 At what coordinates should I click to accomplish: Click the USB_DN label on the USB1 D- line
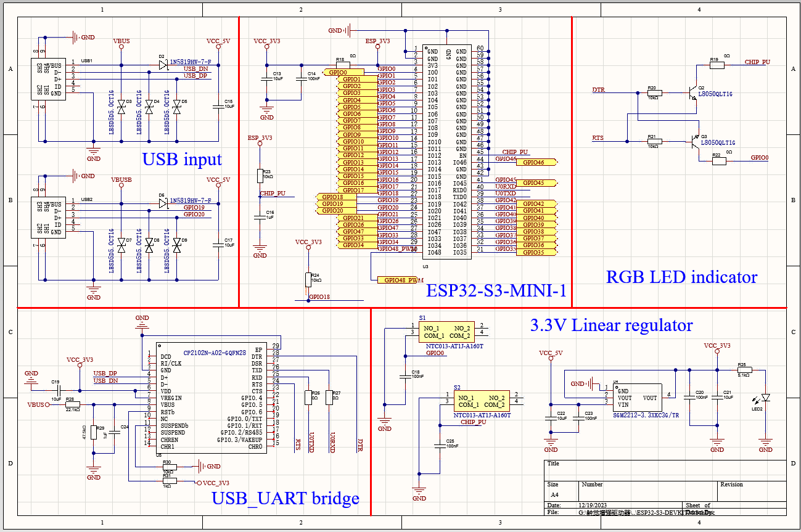click(x=195, y=68)
